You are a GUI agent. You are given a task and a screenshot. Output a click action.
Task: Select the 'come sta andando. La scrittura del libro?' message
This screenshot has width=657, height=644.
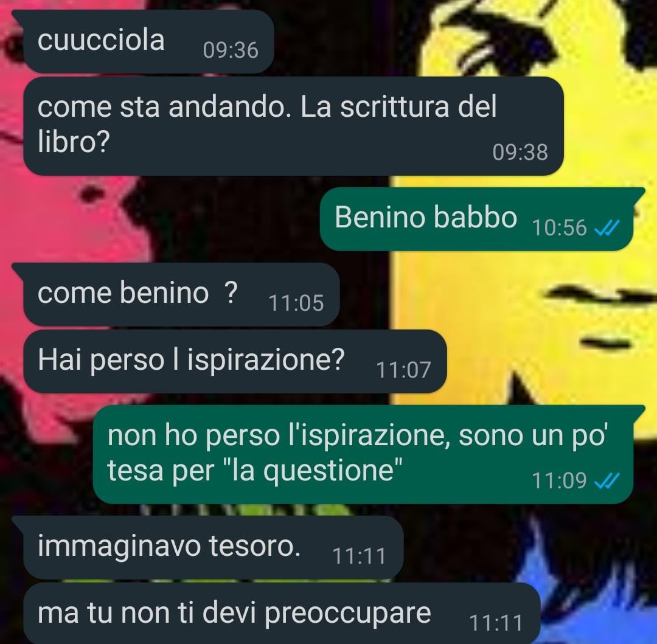click(293, 126)
